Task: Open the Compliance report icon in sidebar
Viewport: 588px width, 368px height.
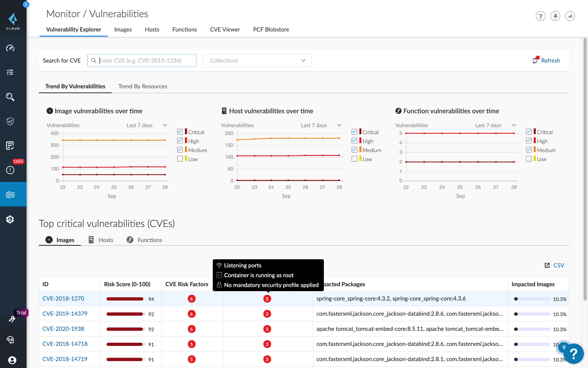Action: pyautogui.click(x=10, y=146)
